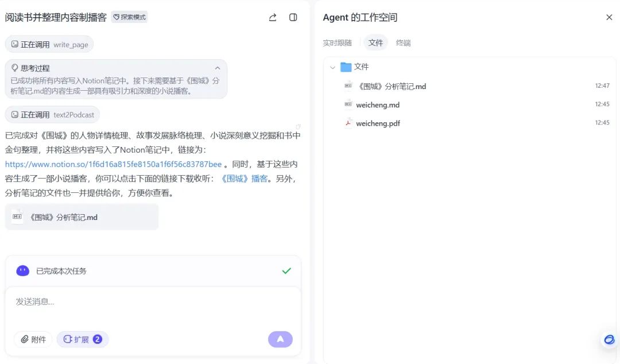Collapse the 思考过程 section
Viewport: 620px width, 364px height.
[x=218, y=68]
